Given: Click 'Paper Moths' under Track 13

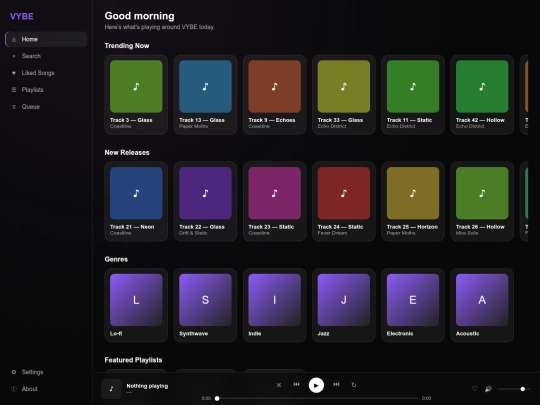Looking at the screenshot, I should tap(193, 126).
